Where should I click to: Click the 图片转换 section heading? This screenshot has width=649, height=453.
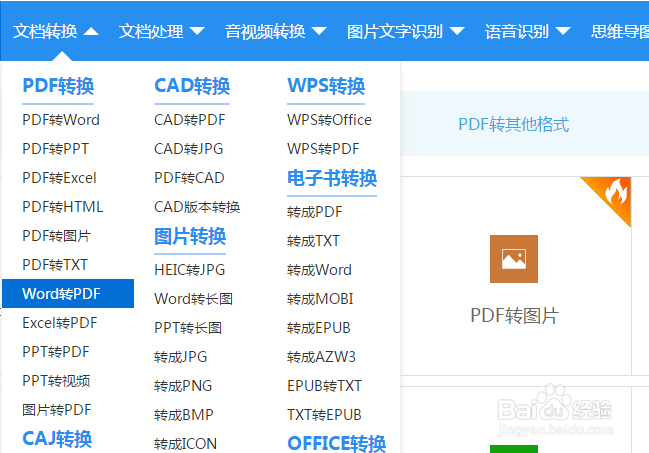(190, 236)
